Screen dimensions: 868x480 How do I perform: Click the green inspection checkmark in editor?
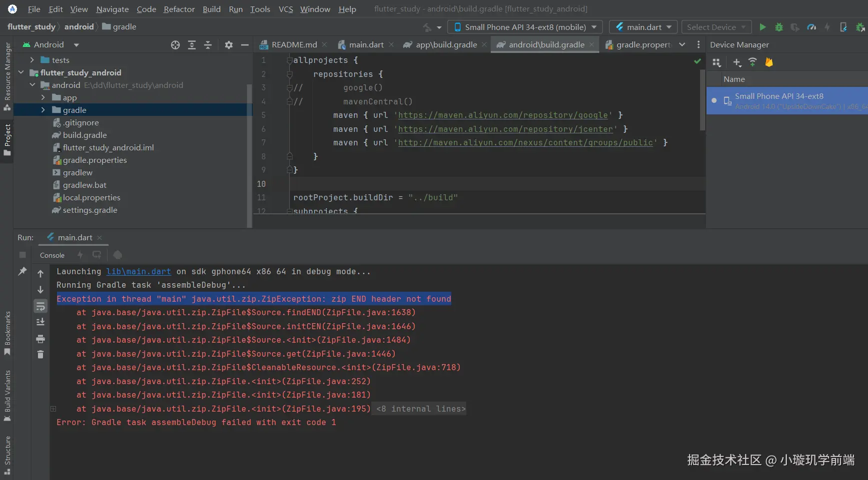point(697,61)
